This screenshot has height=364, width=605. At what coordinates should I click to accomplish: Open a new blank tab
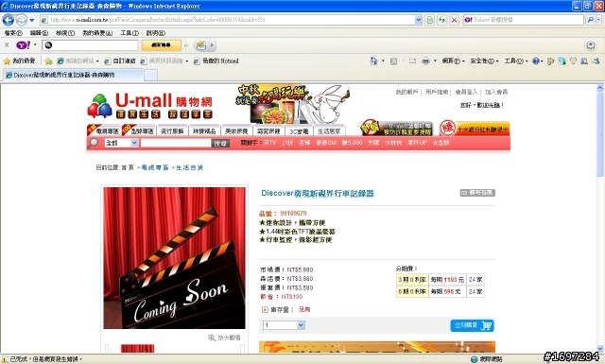point(150,76)
